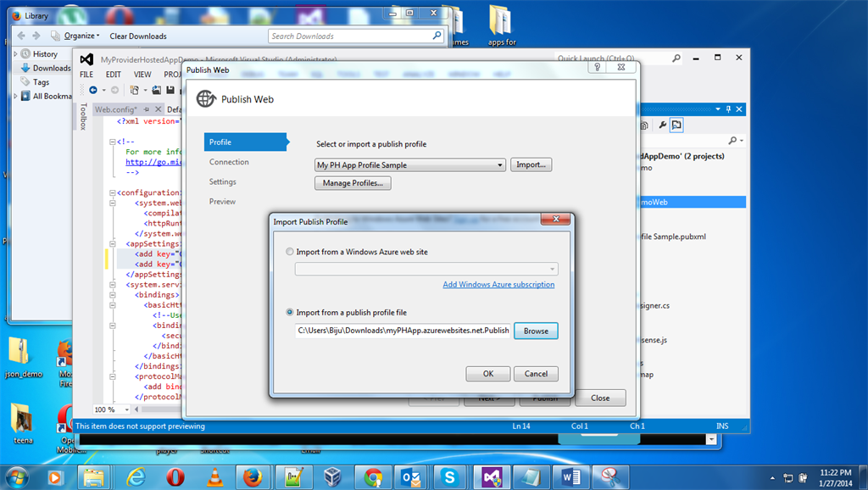Collapse the configuration node in Web.config editor

point(113,192)
